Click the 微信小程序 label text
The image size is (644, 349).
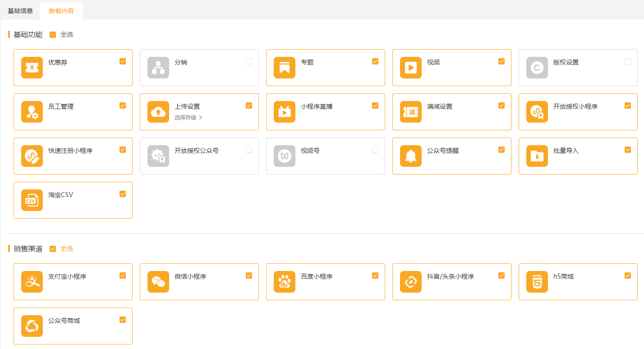(x=190, y=276)
